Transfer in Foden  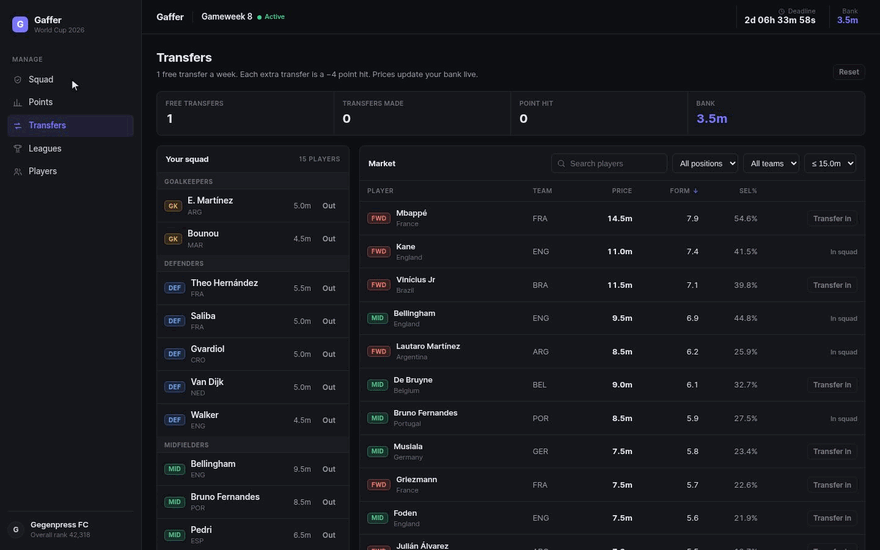tap(832, 518)
